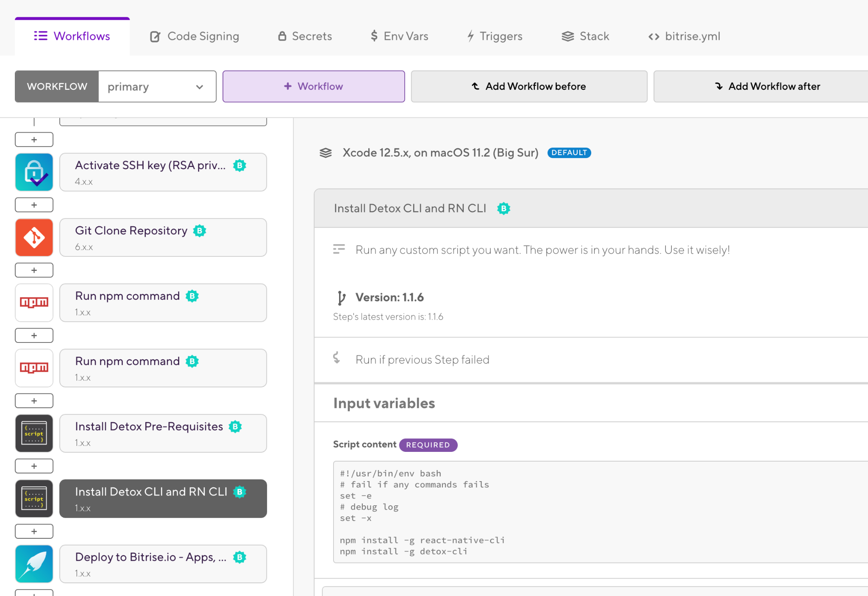
Task: Add step below second npm command
Action: (34, 401)
